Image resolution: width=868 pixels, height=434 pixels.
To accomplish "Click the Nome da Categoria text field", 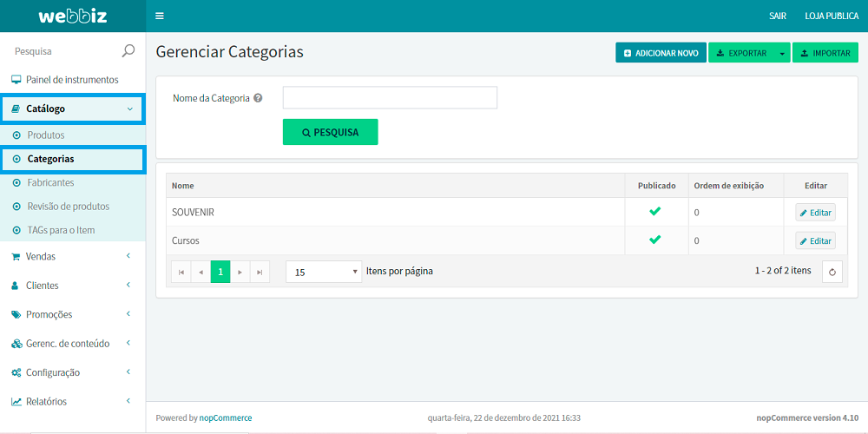I will 390,97.
